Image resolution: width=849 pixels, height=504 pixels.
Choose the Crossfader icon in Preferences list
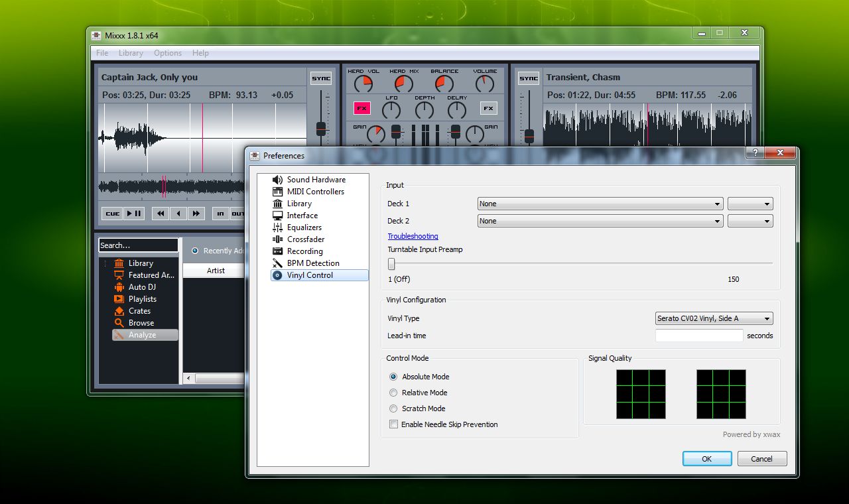tap(277, 239)
